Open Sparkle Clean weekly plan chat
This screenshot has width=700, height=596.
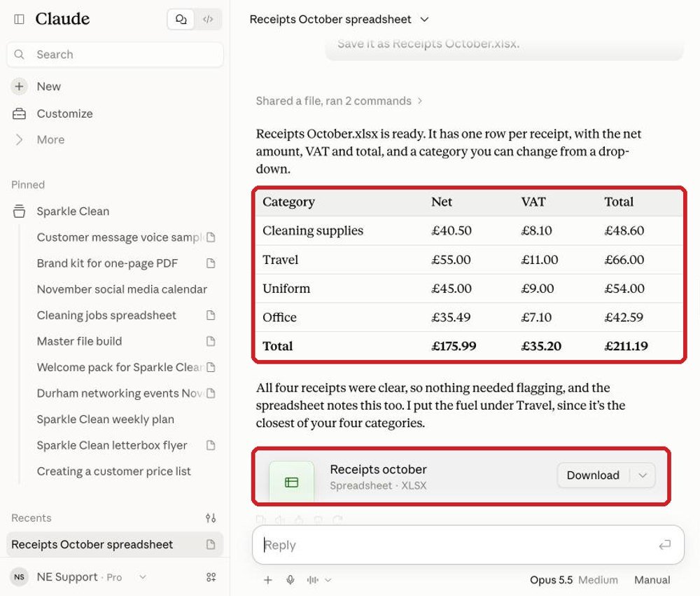pyautogui.click(x=106, y=419)
